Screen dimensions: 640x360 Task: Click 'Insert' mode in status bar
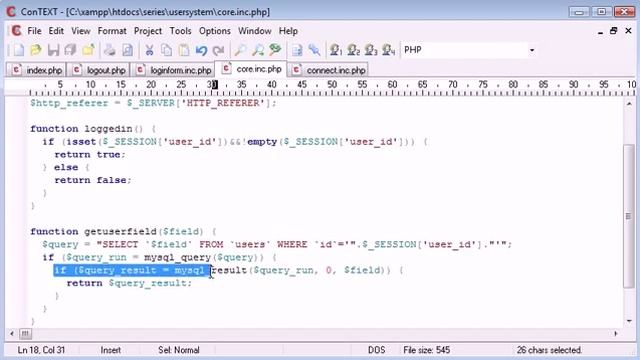point(111,350)
